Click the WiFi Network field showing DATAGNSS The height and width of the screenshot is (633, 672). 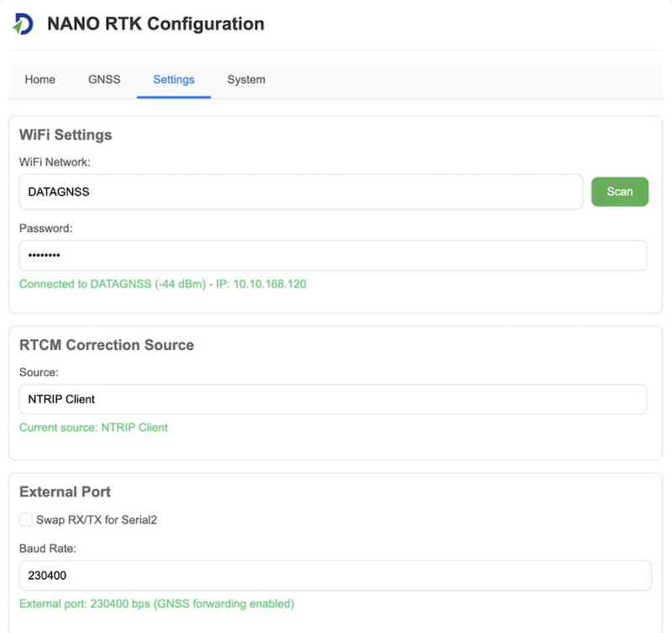[x=301, y=192]
